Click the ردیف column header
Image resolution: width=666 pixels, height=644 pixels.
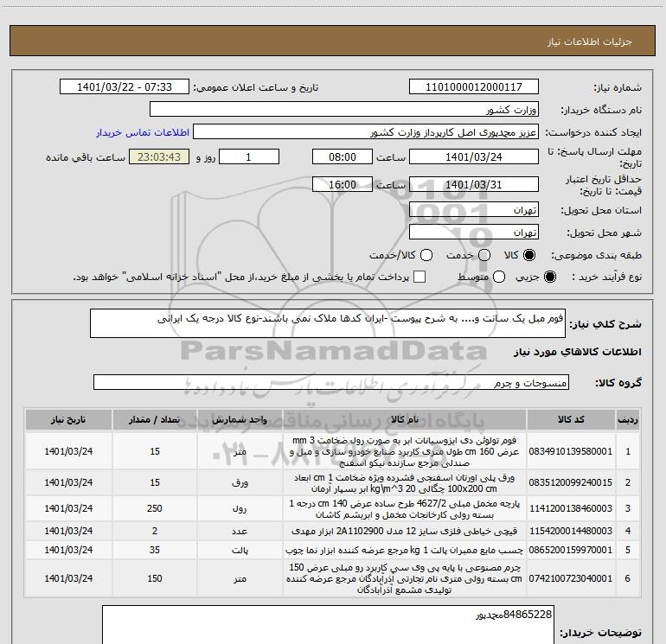point(628,420)
